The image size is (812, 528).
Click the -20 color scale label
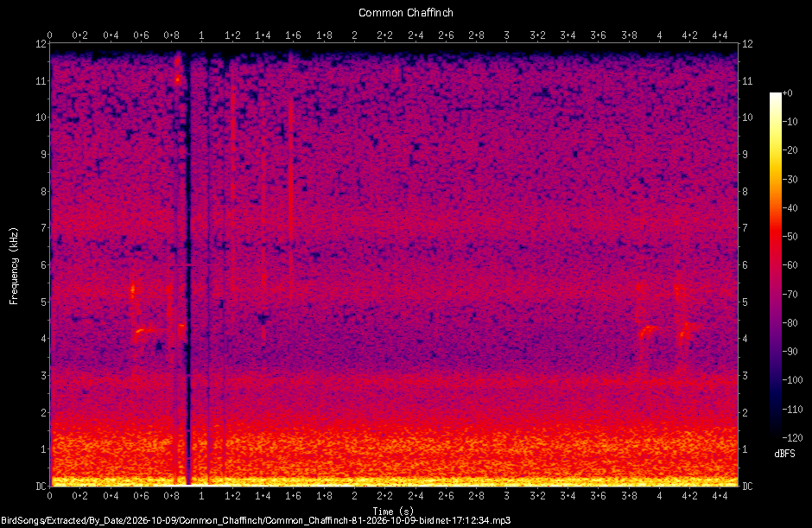790,150
